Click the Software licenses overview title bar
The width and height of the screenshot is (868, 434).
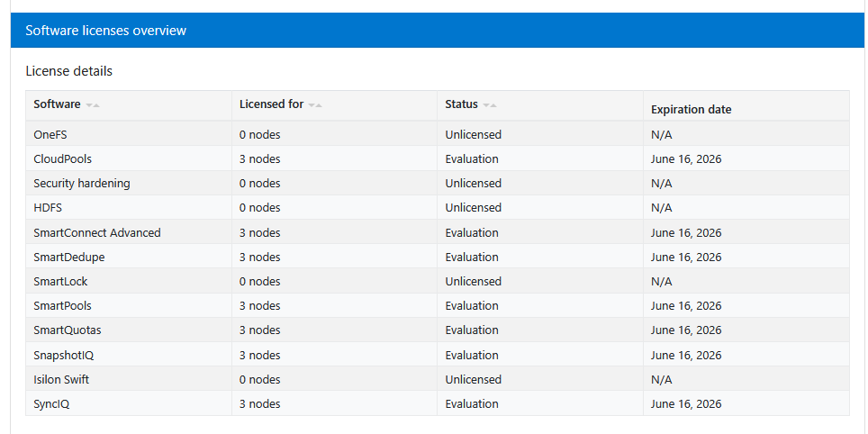pos(438,31)
